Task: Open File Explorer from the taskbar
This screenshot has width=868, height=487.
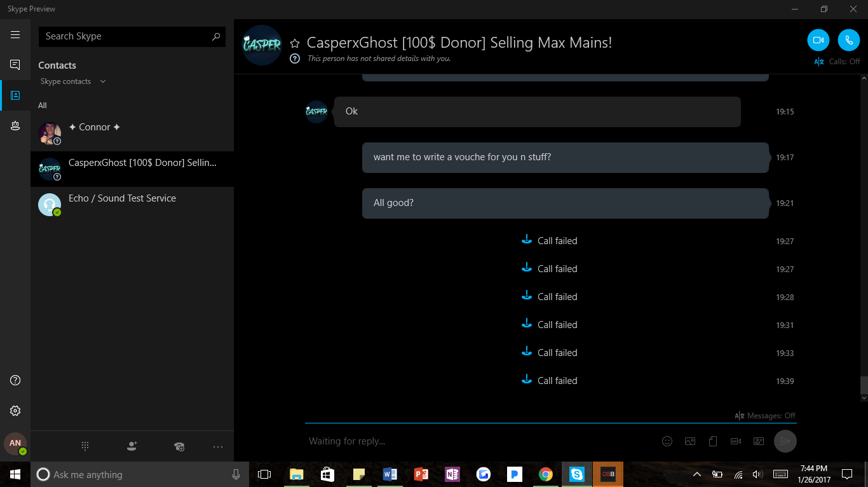Action: point(297,474)
